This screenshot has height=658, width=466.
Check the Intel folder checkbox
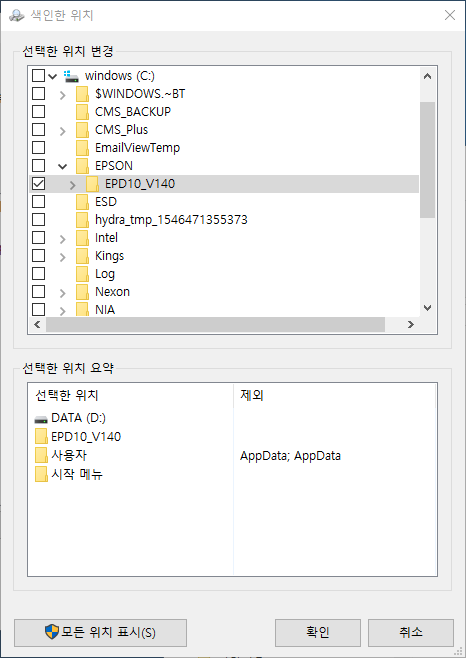(x=38, y=238)
